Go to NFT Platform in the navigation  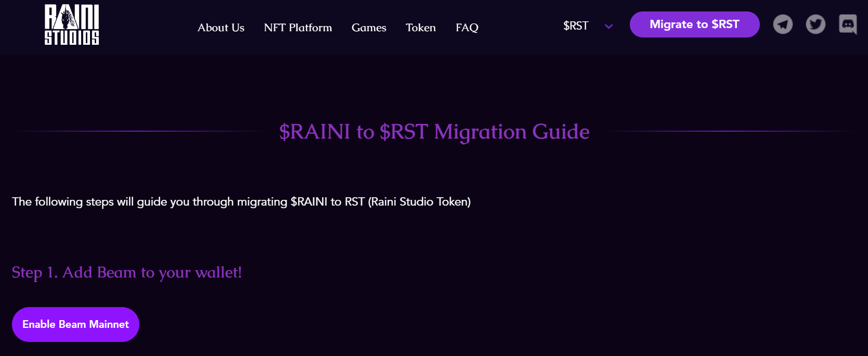[x=298, y=28]
